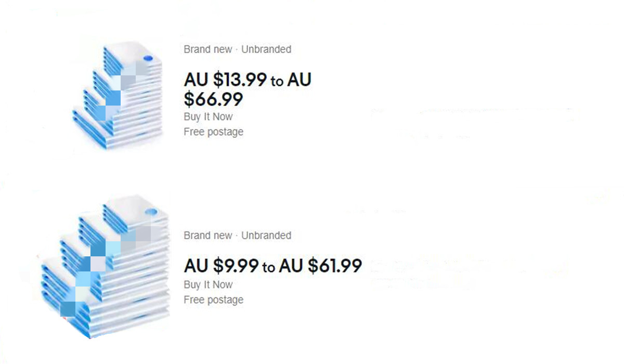The height and width of the screenshot is (364, 624).
Task: Click Buy It Now on the $9.99 listing
Action: (208, 284)
